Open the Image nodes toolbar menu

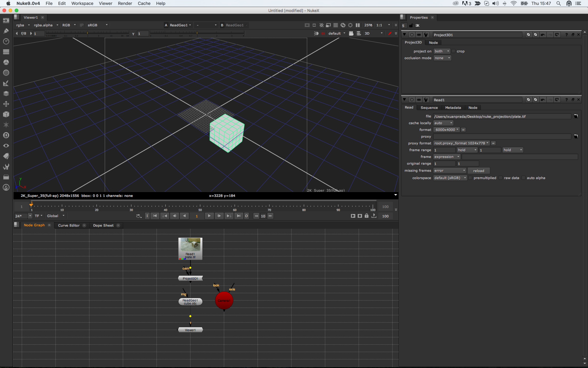tap(6, 20)
